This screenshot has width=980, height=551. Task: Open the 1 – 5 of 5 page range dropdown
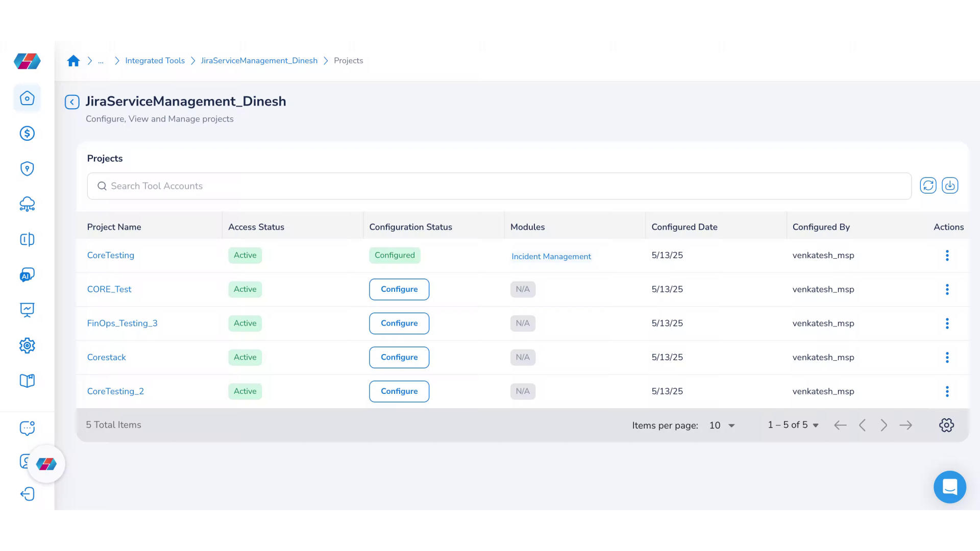[x=793, y=425]
